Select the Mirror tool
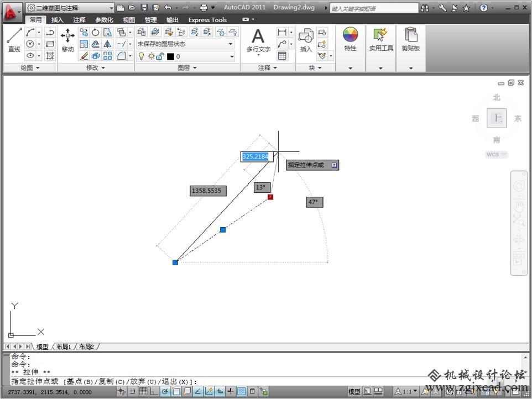The image size is (532, 399). pos(107,44)
